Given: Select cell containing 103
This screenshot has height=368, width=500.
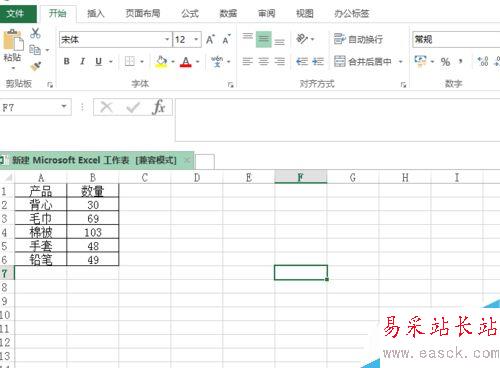Looking at the screenshot, I should [x=93, y=232].
